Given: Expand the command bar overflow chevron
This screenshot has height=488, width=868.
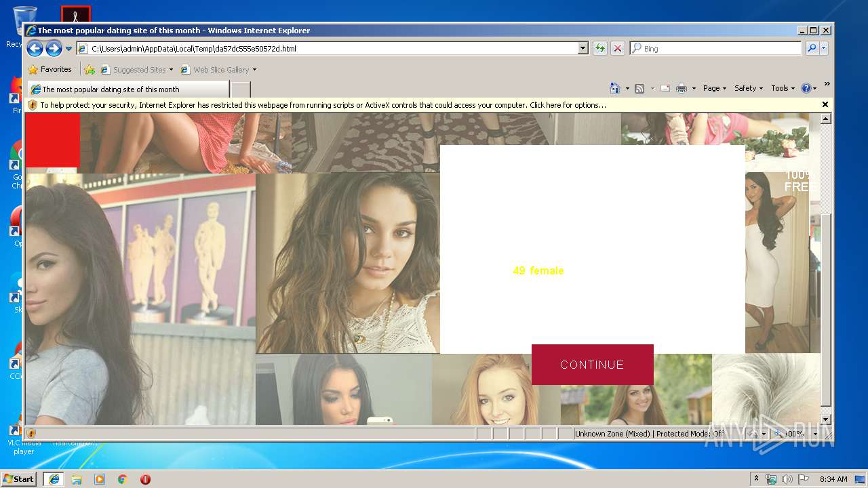Looking at the screenshot, I should point(827,84).
